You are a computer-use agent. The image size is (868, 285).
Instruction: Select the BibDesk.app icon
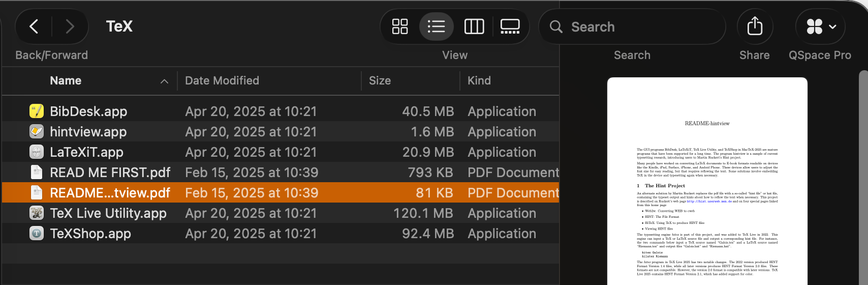tap(37, 111)
